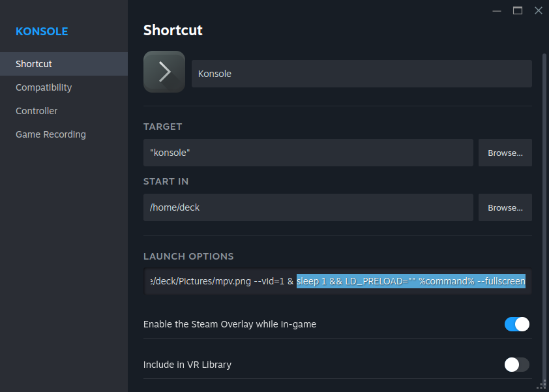Image resolution: width=549 pixels, height=392 pixels.
Task: Browse for the Start In folder
Action: click(x=505, y=207)
